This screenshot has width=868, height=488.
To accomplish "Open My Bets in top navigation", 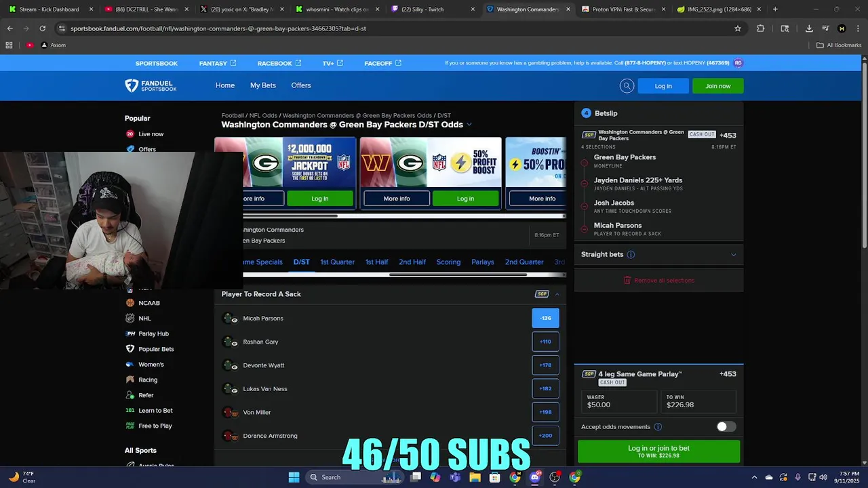I will [263, 85].
